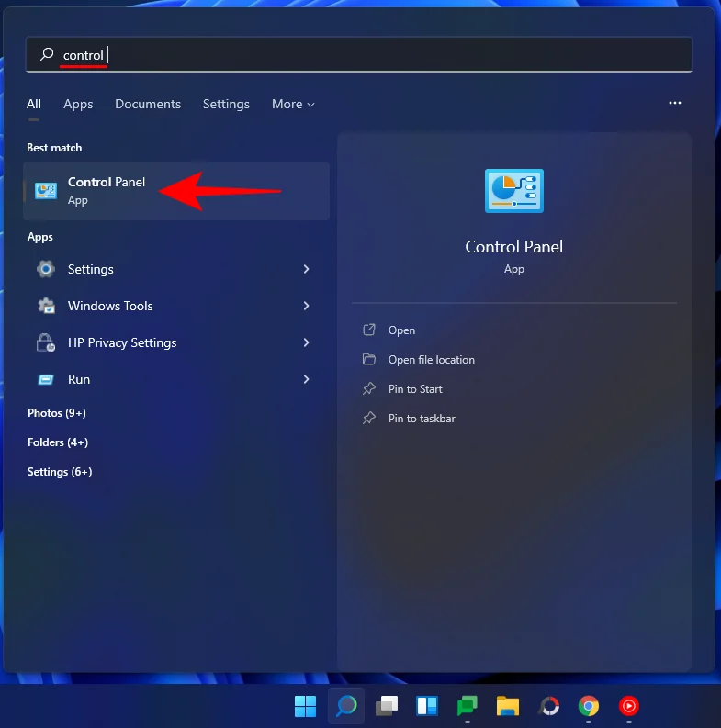Screen dimensions: 721x728
Task: Click the Control Panel icon in best match
Action: click(46, 191)
